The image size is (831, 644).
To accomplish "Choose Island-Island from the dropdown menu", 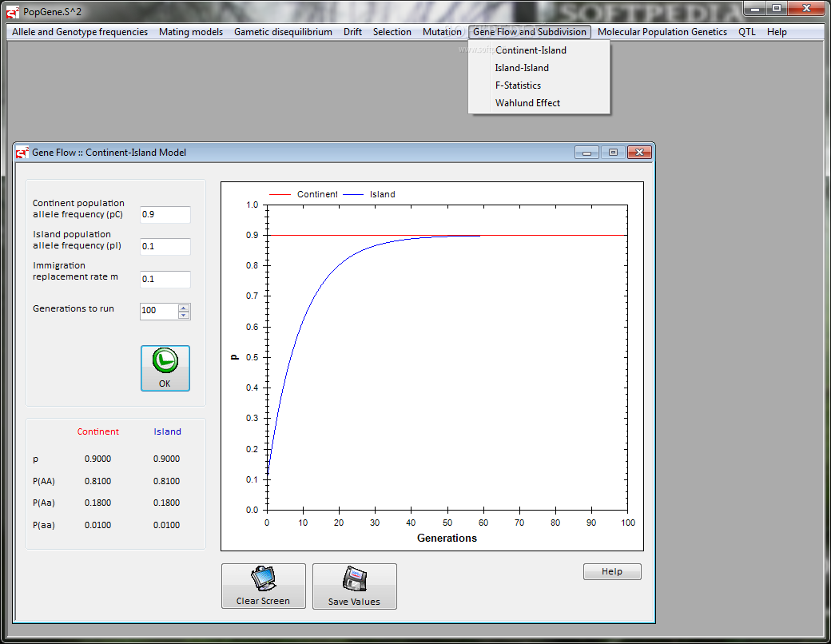I will coord(539,68).
